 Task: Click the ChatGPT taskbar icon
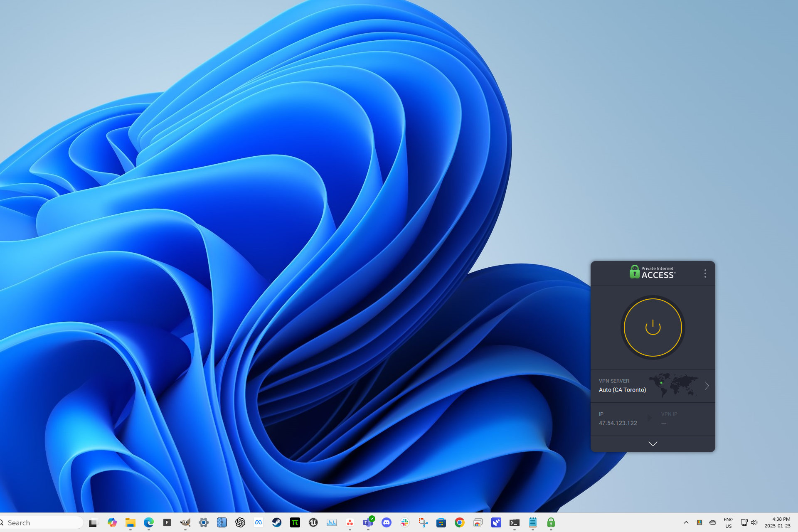coord(241,522)
